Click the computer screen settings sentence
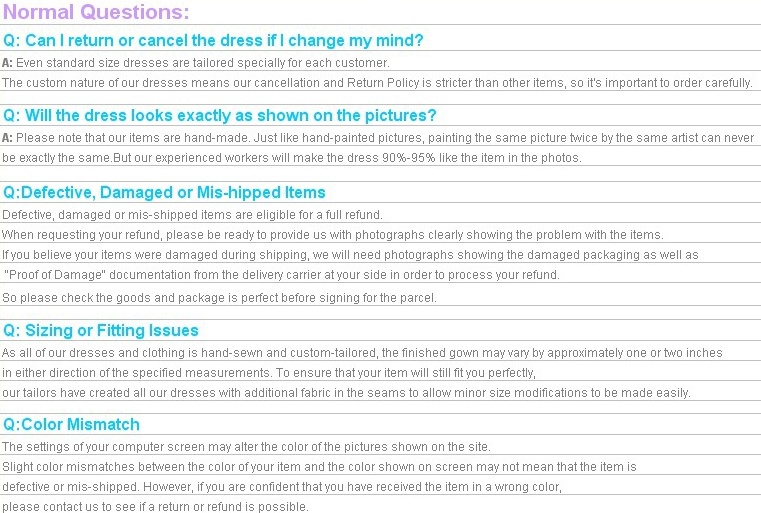 point(246,447)
